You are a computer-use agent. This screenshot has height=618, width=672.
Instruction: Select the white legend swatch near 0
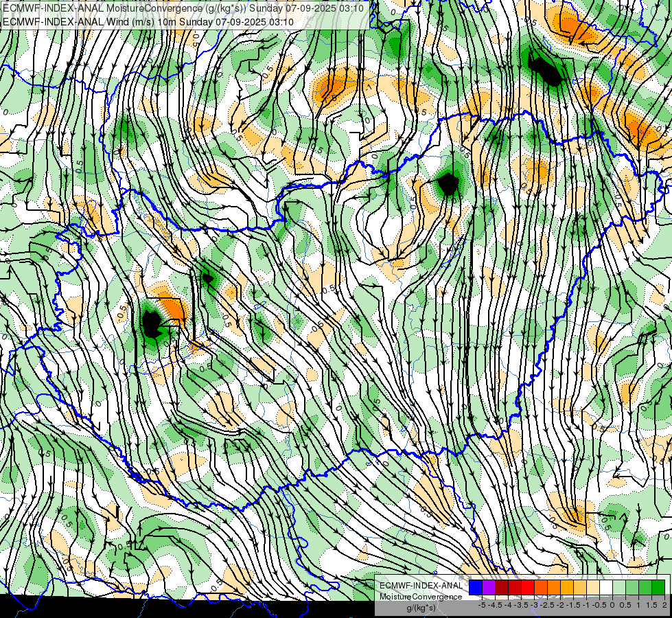pos(606,587)
